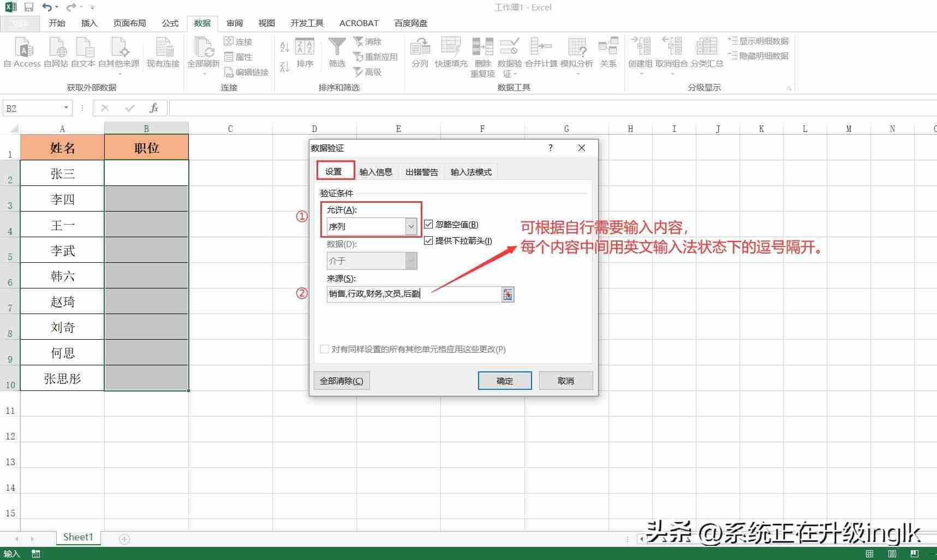This screenshot has width=937, height=560.
Task: Select cell A10 containing 张思彤
Action: (x=62, y=378)
